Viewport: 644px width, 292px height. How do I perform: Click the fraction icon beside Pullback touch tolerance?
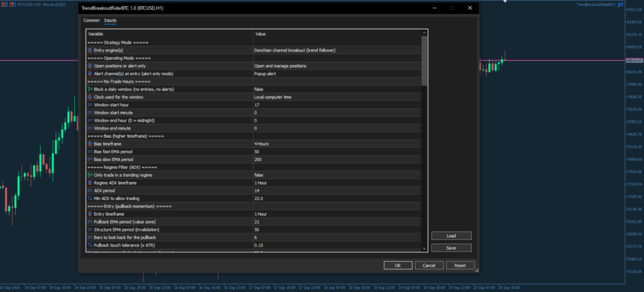pyautogui.click(x=90, y=245)
